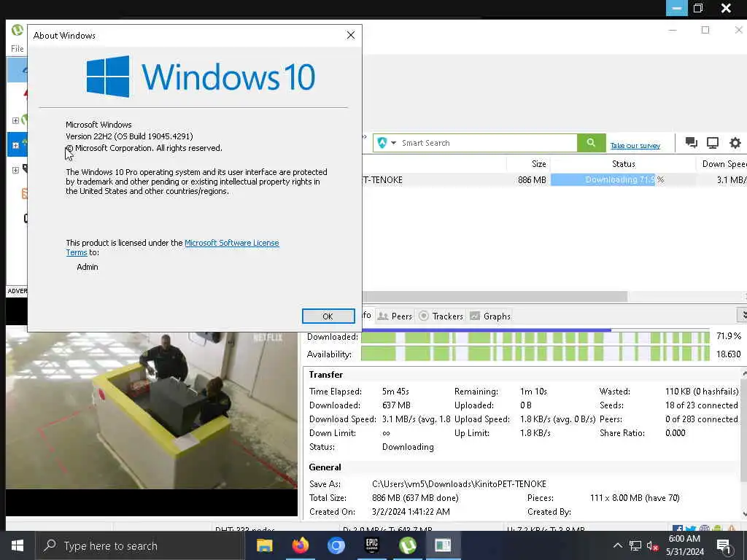Open the clock showing 6:00 AM 5/31/2024
Viewport: 747px width, 560px height.
pos(684,545)
